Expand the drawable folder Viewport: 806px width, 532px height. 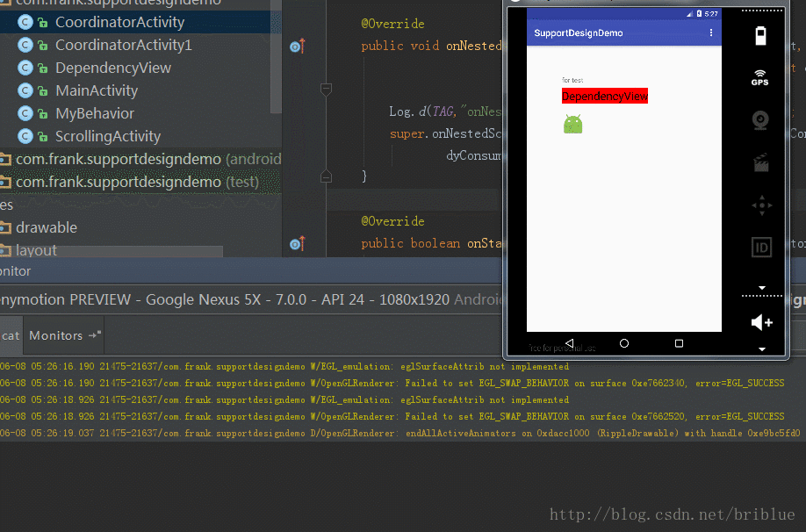pyautogui.click(x=47, y=227)
